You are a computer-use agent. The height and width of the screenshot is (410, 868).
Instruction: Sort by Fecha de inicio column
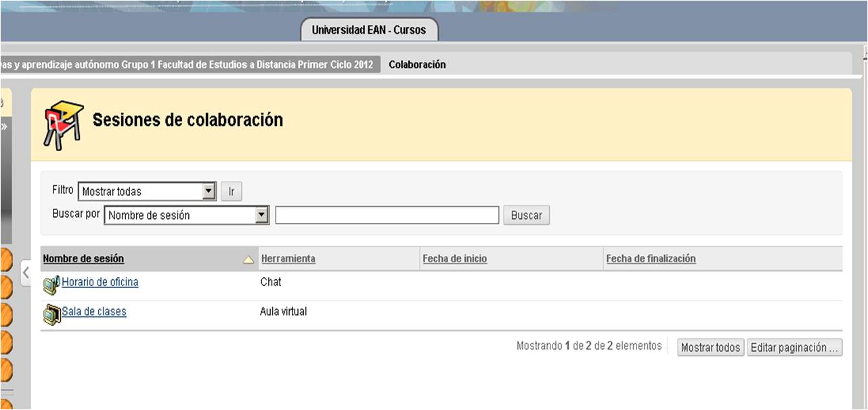pyautogui.click(x=454, y=259)
